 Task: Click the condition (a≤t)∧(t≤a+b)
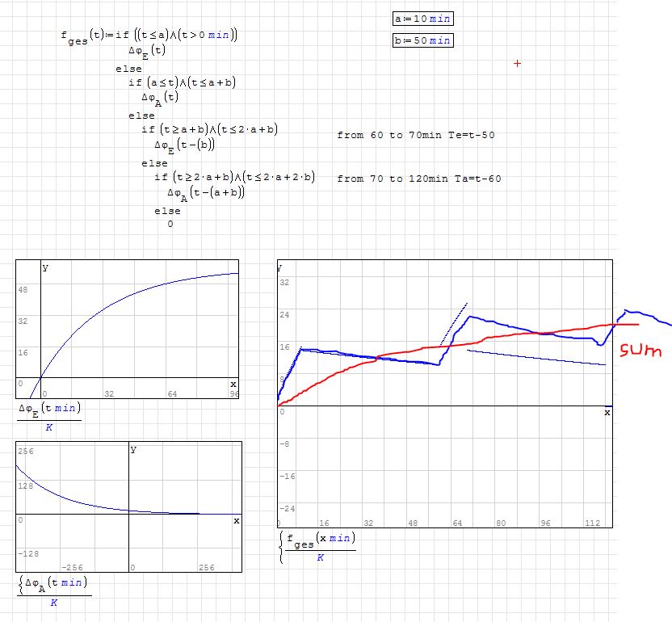pyautogui.click(x=191, y=82)
